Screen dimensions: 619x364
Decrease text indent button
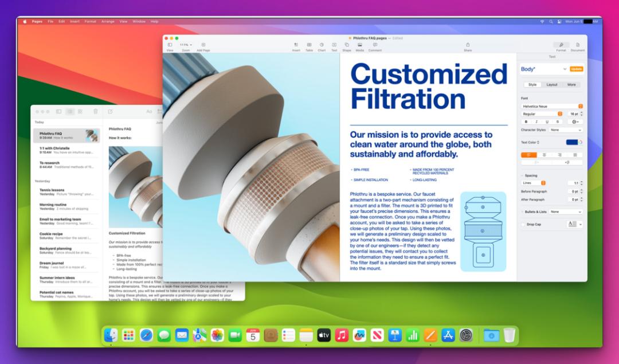536,162
